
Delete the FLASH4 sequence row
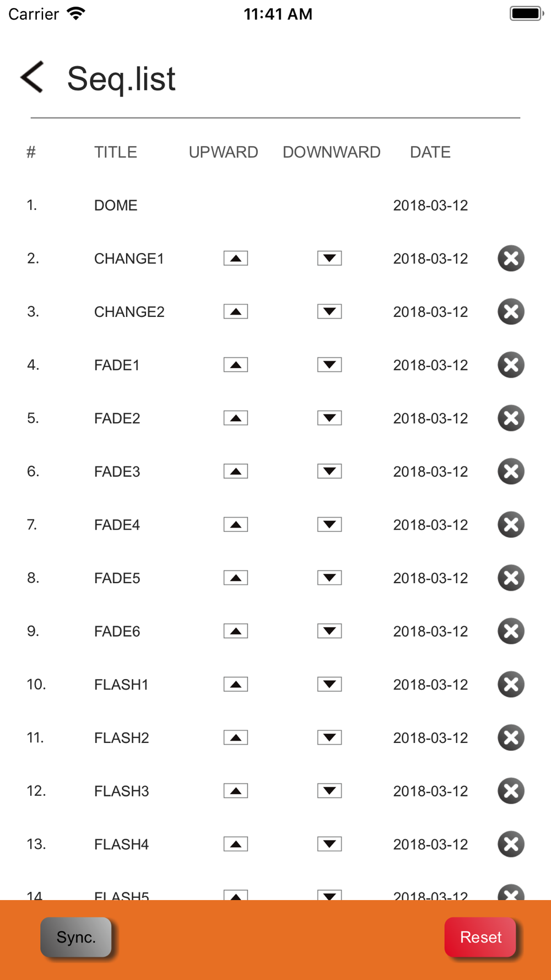511,844
